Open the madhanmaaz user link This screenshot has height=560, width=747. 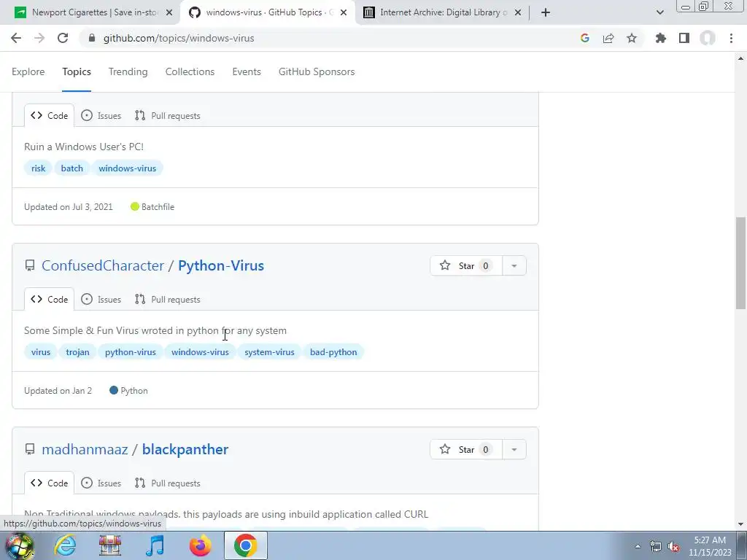point(85,449)
